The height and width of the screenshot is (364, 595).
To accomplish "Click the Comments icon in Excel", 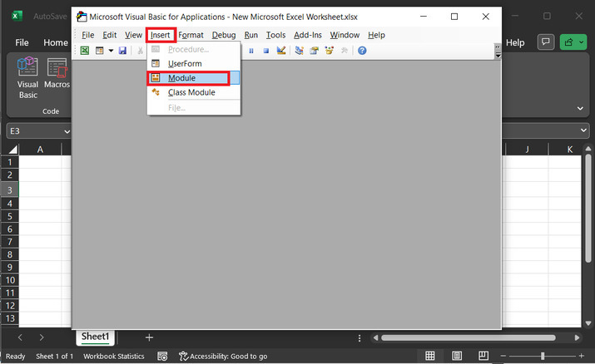I will click(x=546, y=42).
